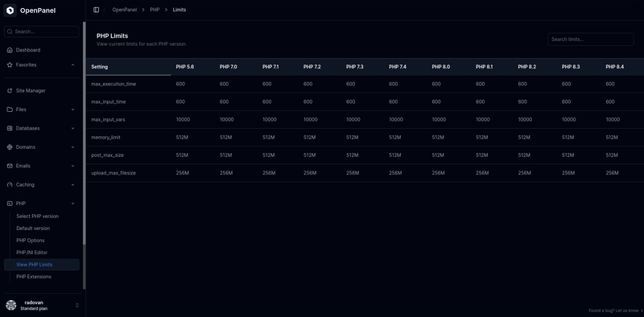The width and height of the screenshot is (644, 317).
Task: Click the Emails envelope icon
Action: 10,166
